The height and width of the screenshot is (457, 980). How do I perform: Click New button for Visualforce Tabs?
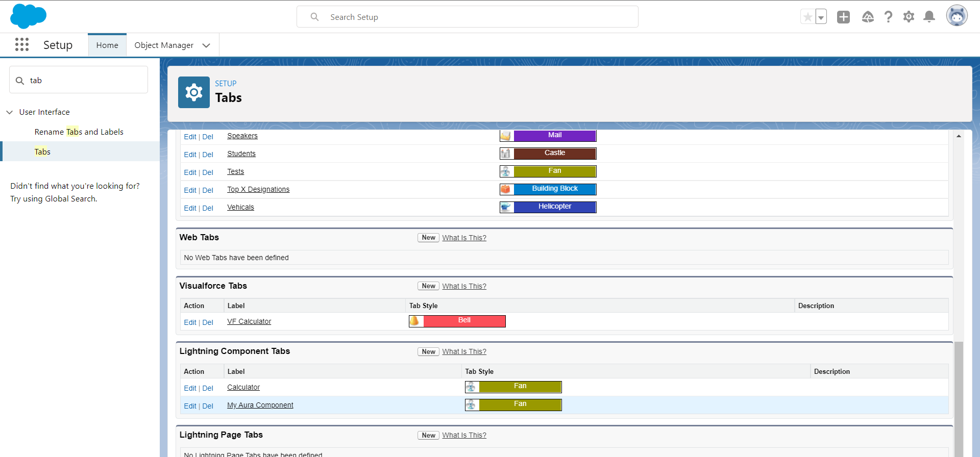(428, 286)
